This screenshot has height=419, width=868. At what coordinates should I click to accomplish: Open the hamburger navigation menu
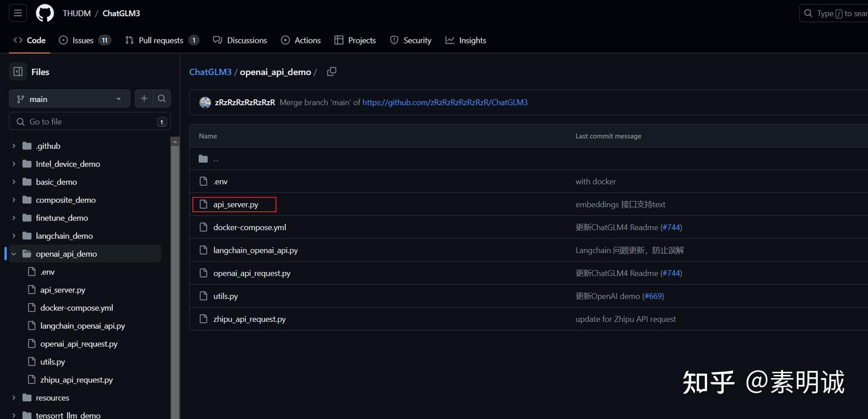[x=18, y=13]
